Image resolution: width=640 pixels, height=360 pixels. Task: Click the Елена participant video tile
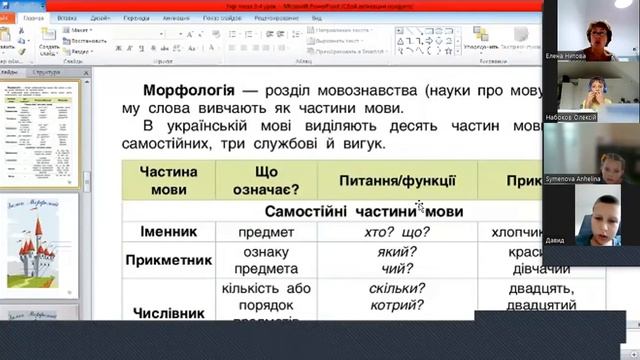(x=591, y=31)
